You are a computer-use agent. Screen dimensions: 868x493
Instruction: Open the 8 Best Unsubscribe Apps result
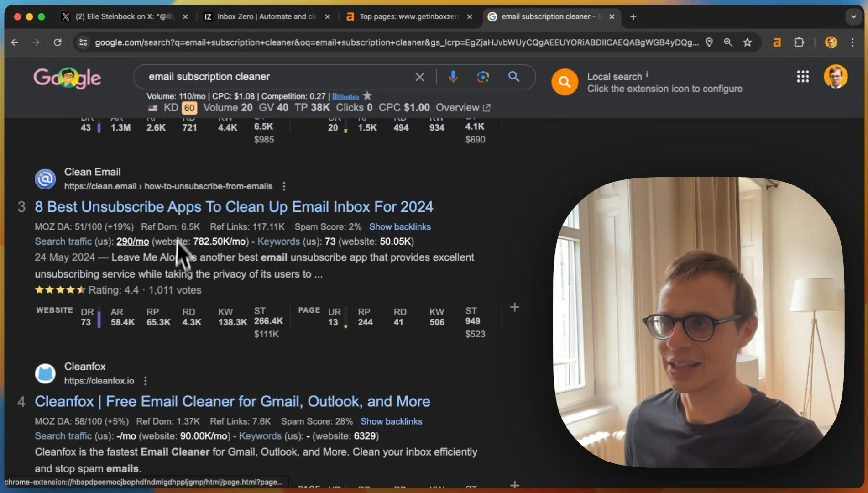(x=234, y=207)
